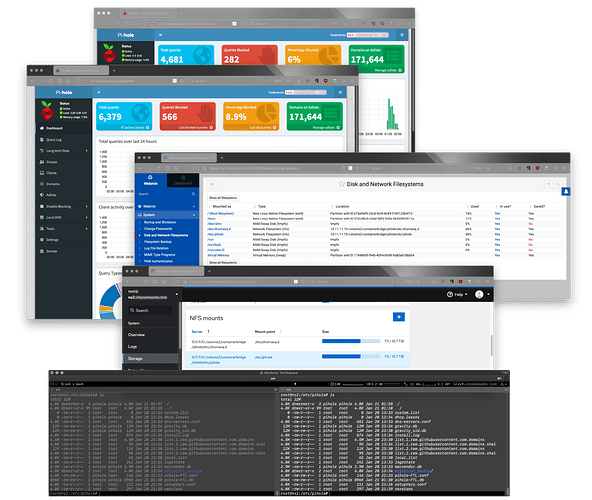
Task: Open the Groups icon in Pi-hole sidebar
Action: (42, 162)
